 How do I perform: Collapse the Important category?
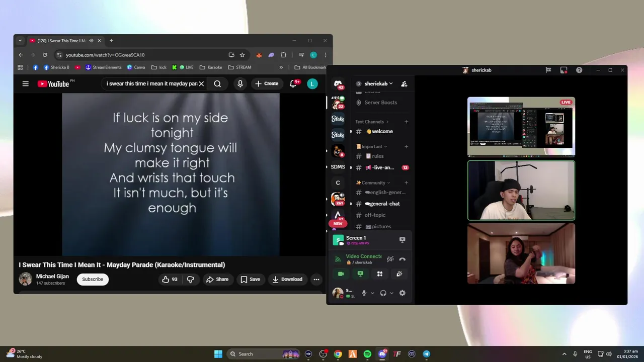[x=371, y=146]
